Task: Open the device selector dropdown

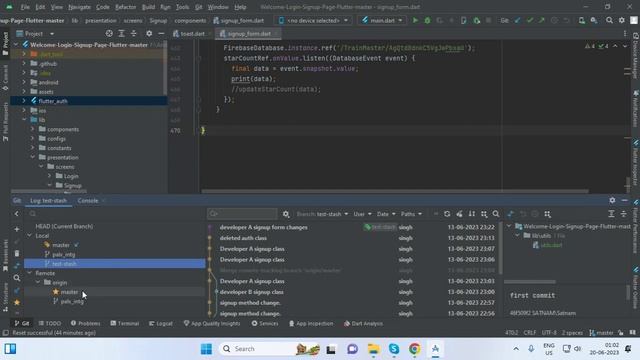Action: click(314, 20)
